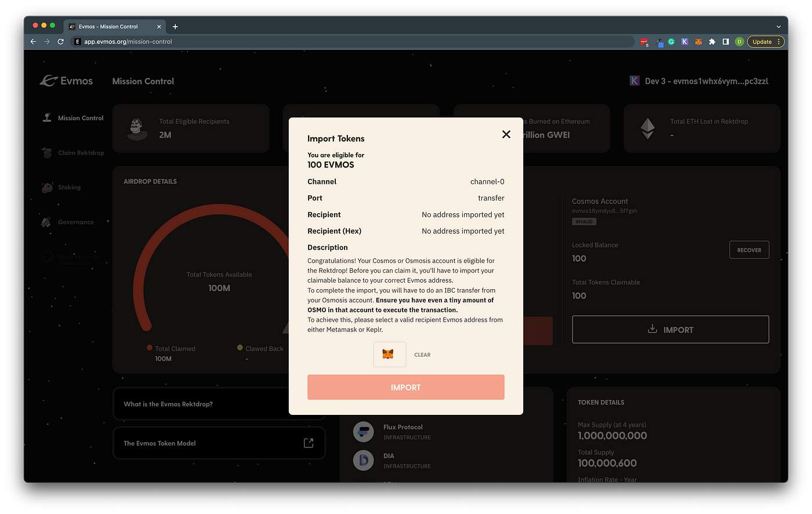The width and height of the screenshot is (812, 514).
Task: Click CLEAR next to the MetaMask icon
Action: [422, 355]
